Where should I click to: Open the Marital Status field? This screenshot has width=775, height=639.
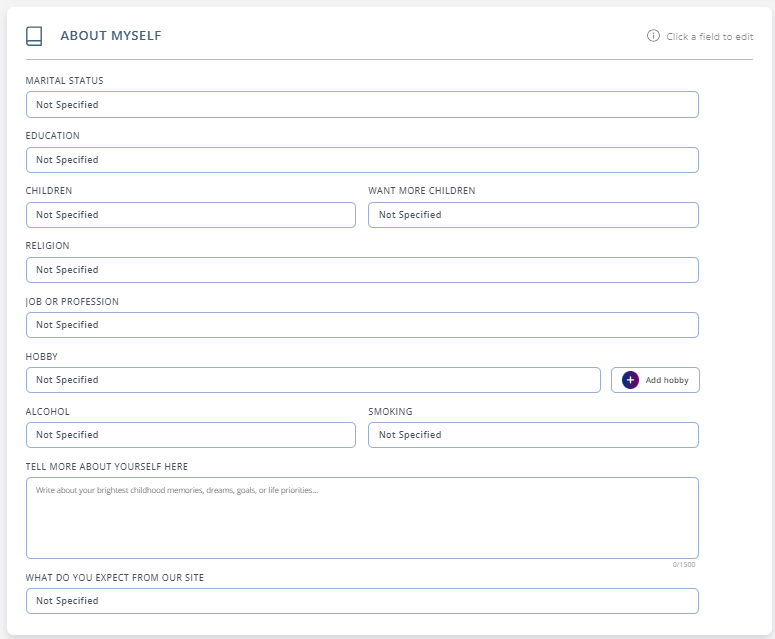click(x=362, y=104)
